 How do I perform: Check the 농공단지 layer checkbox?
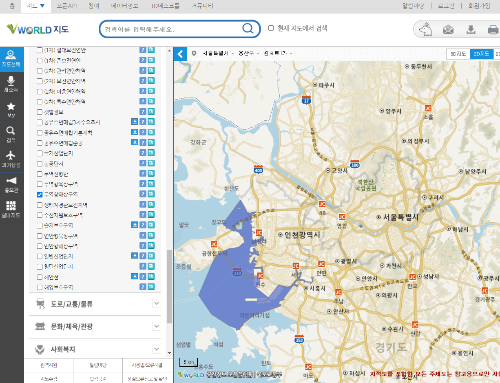(40, 164)
